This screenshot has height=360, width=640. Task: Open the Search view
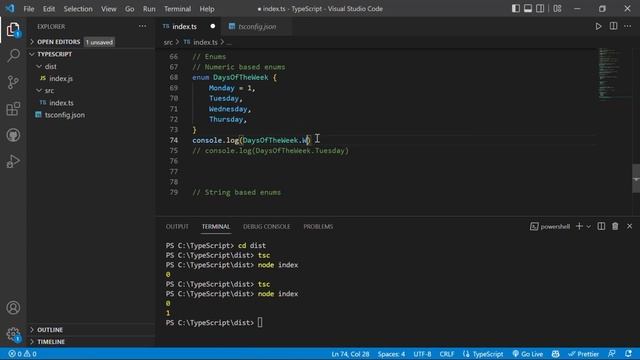point(13,56)
